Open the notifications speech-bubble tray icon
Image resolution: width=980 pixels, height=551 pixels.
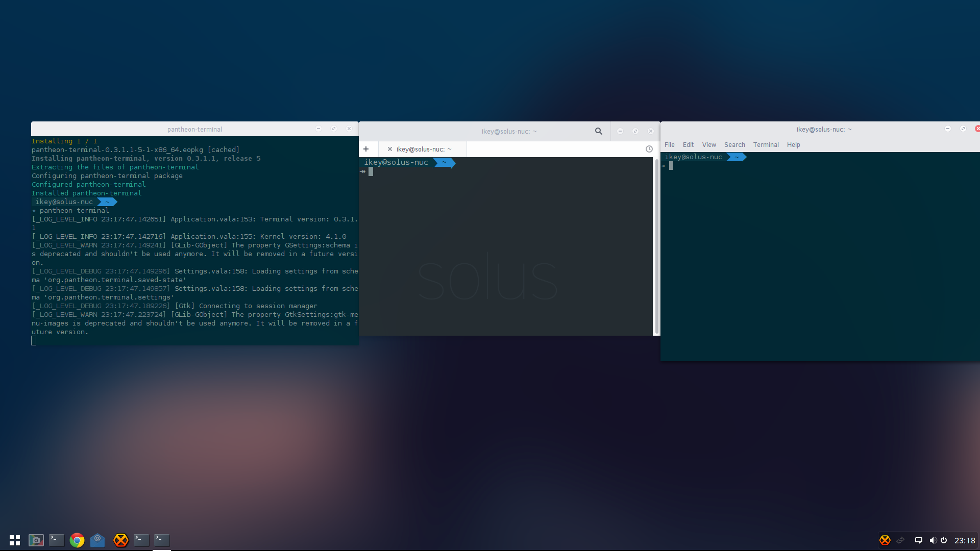coord(919,540)
